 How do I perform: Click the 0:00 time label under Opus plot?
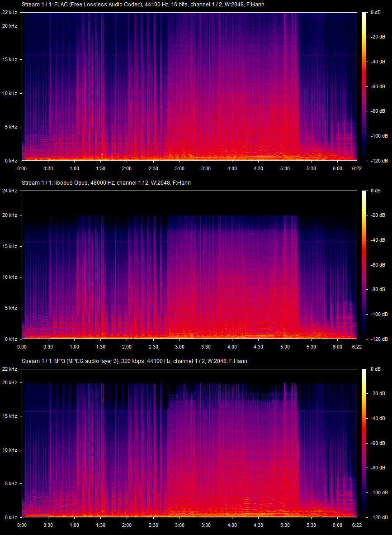pos(22,347)
